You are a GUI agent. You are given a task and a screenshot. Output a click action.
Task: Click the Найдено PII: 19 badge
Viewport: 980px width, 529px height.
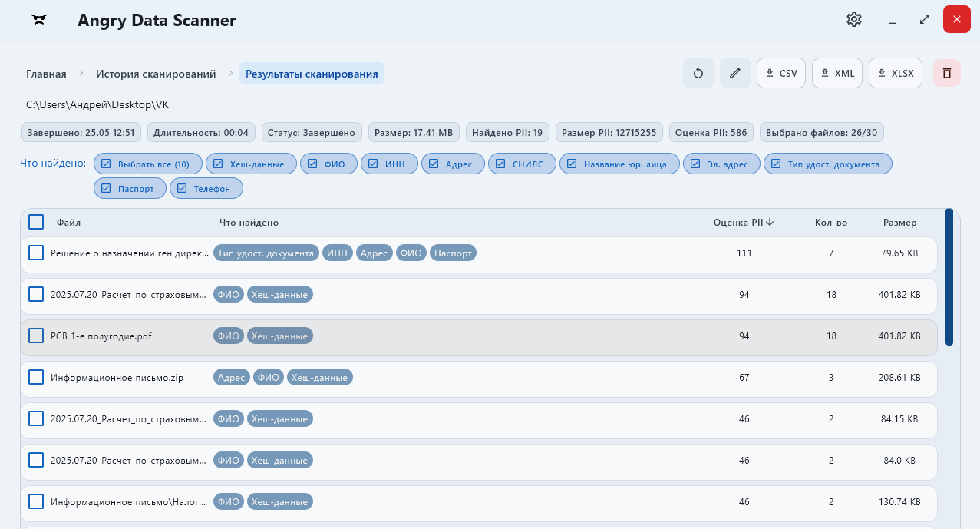click(507, 132)
